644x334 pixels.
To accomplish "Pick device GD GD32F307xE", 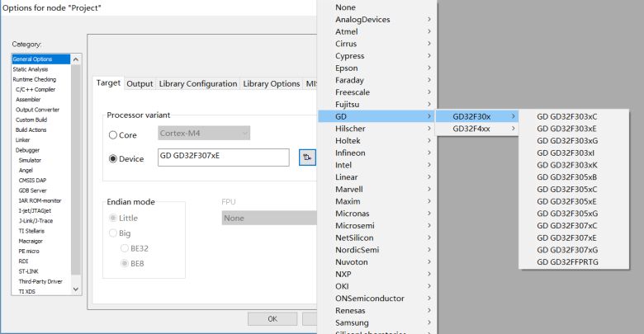I will coord(574,238).
